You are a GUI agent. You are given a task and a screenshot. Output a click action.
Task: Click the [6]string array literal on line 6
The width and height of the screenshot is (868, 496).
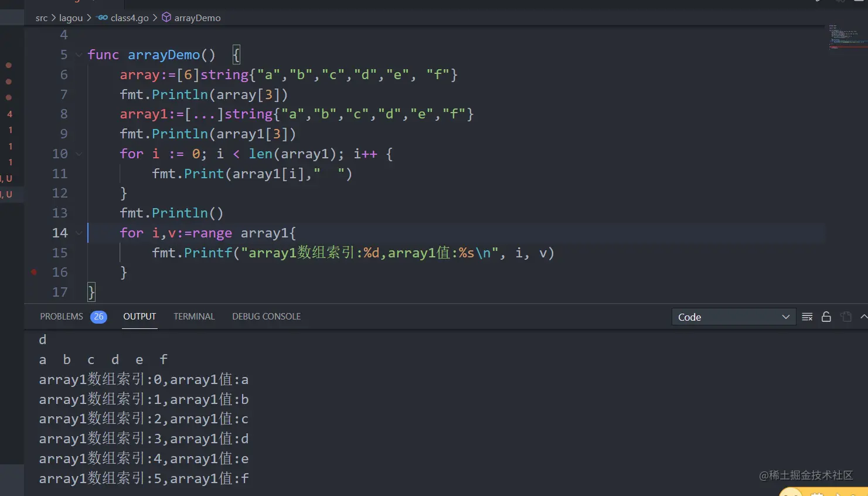[x=317, y=75]
